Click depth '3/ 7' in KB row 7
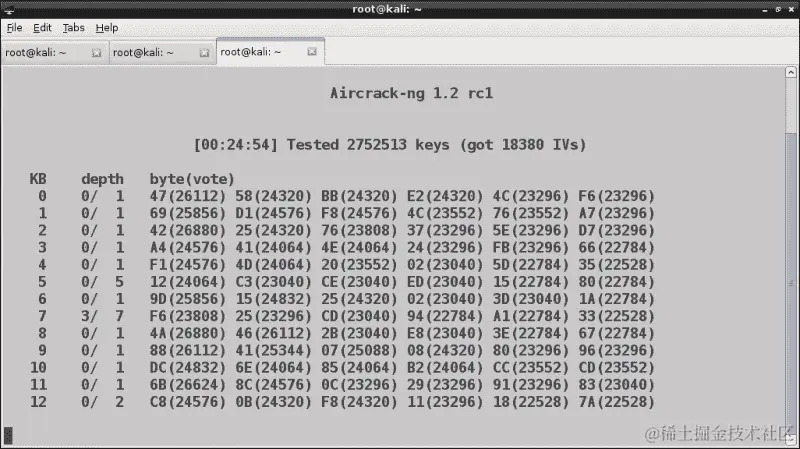Screen dimensions: 800x449 pos(102,316)
